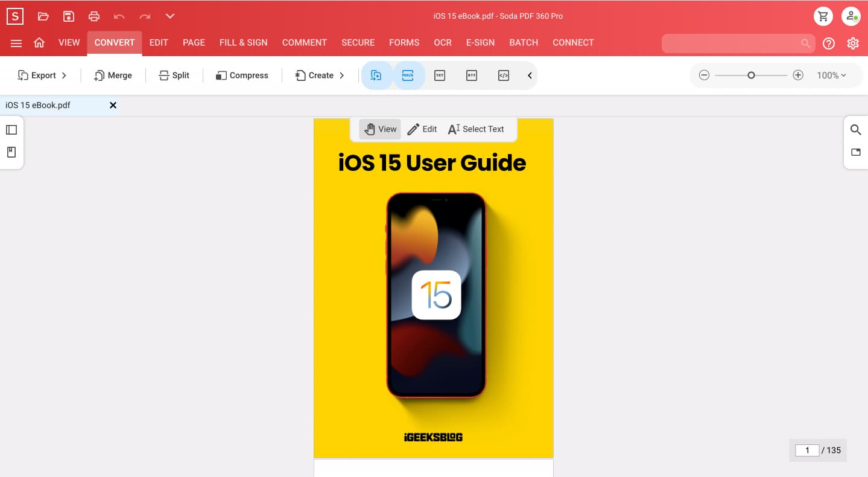Open the help question mark
The width and height of the screenshot is (868, 477).
(829, 43)
